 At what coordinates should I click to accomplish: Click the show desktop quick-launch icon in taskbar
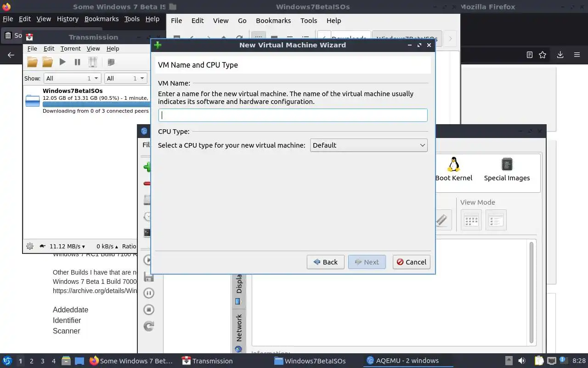(79, 361)
